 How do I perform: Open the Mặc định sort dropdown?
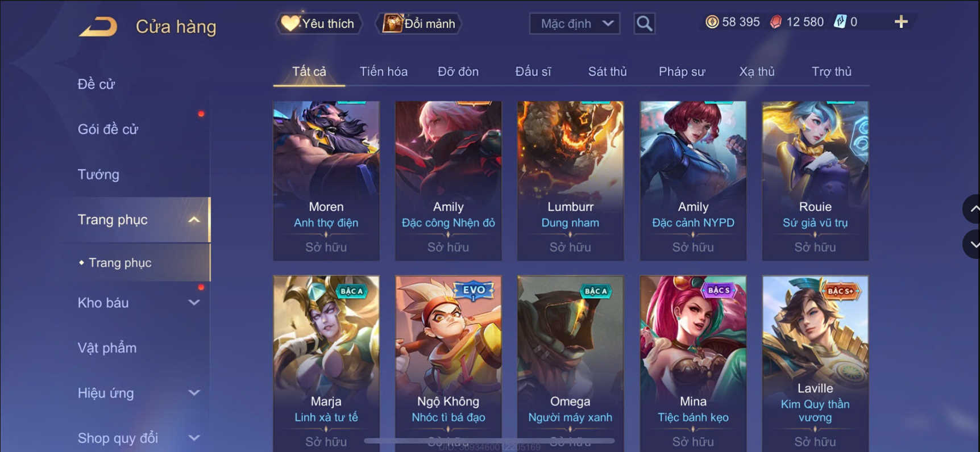(575, 24)
